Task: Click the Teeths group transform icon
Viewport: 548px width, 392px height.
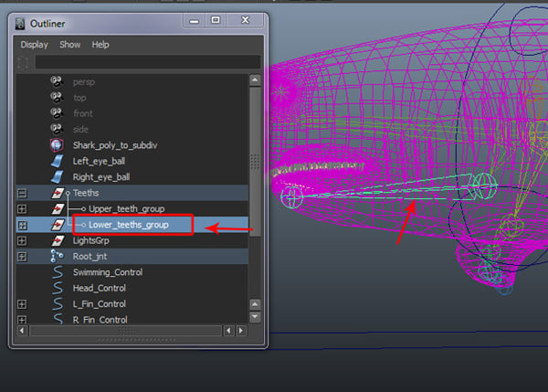Action: pyautogui.click(x=57, y=194)
